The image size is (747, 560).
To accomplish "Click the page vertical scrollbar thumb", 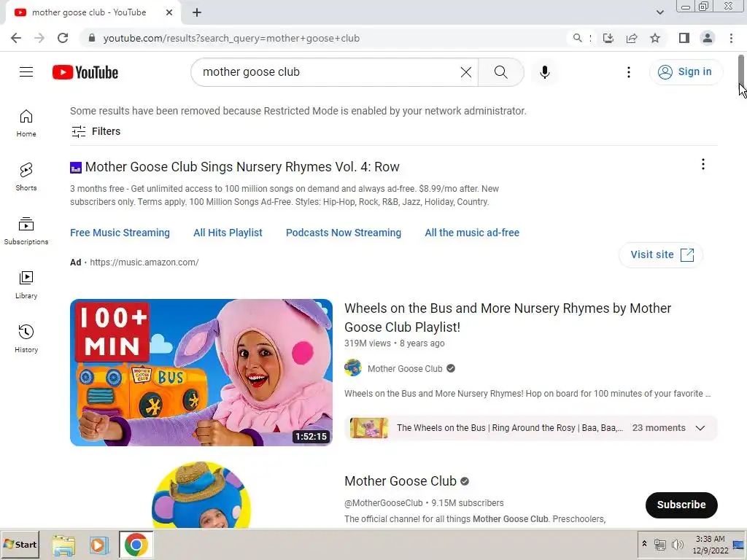I will (x=741, y=70).
